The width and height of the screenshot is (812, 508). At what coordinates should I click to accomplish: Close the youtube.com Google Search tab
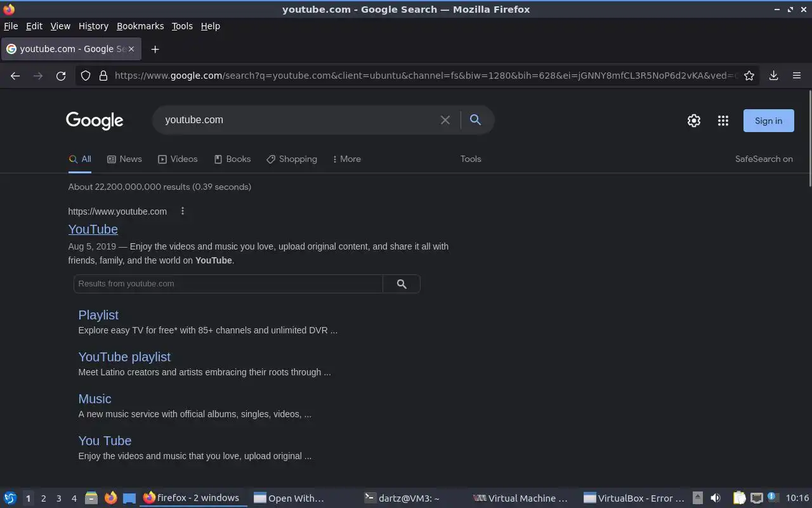point(131,49)
